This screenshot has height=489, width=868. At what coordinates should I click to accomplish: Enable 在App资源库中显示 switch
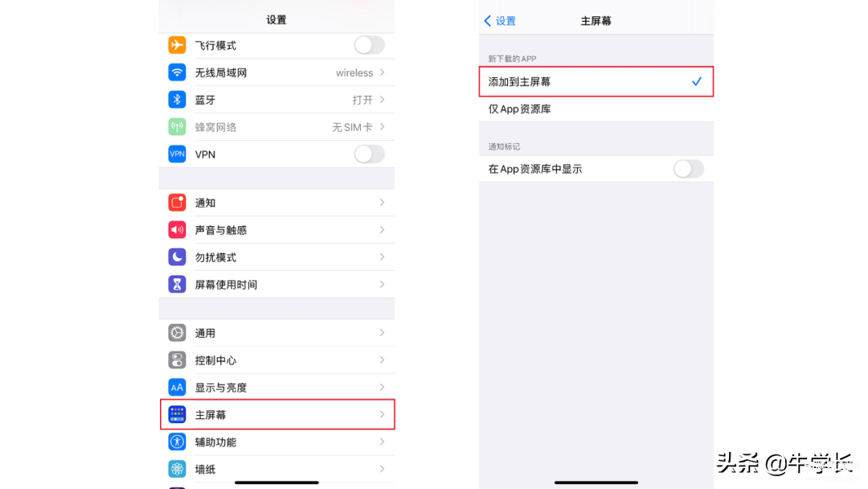point(689,169)
